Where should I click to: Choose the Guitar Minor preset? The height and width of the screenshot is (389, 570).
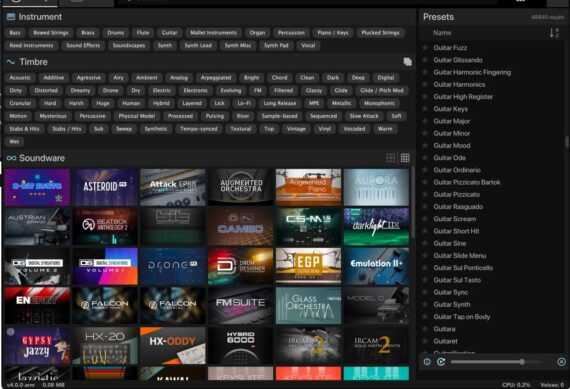[x=451, y=133]
